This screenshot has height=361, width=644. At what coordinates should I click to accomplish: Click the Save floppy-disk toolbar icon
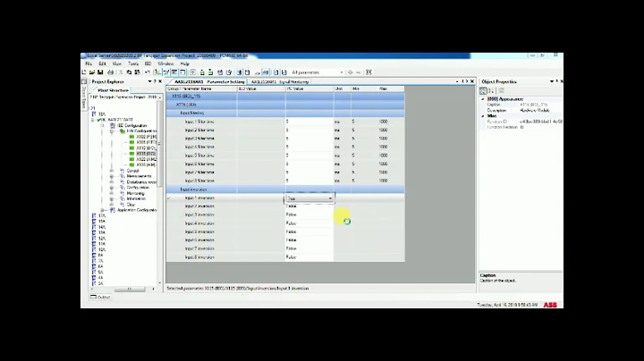(x=100, y=72)
